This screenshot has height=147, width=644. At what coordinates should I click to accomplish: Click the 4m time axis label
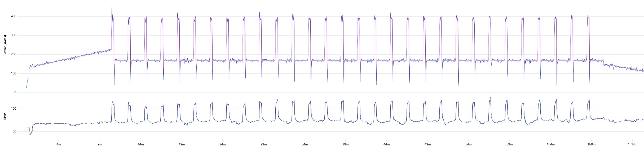tap(59, 144)
